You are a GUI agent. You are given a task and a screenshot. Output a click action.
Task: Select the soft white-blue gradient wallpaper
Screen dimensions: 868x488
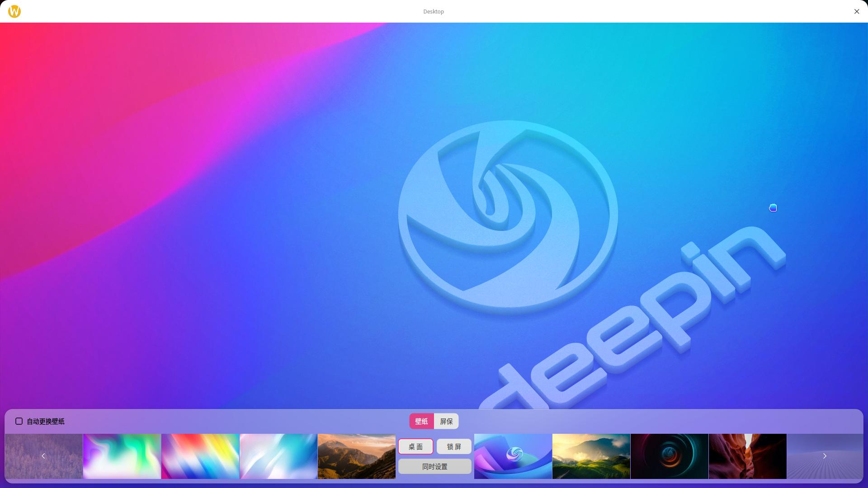pos(278,456)
